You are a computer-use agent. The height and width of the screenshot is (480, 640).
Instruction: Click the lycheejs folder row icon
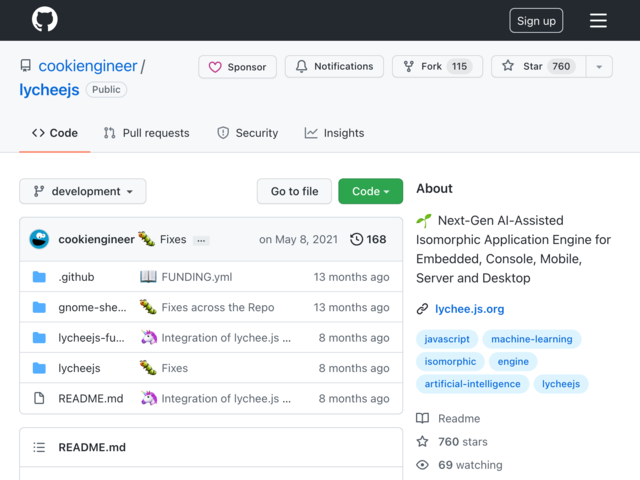(x=39, y=368)
